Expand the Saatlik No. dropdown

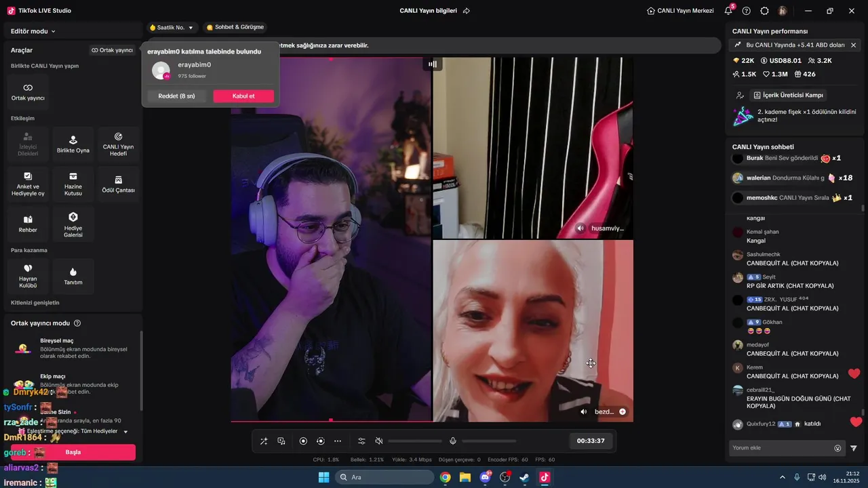pyautogui.click(x=172, y=28)
